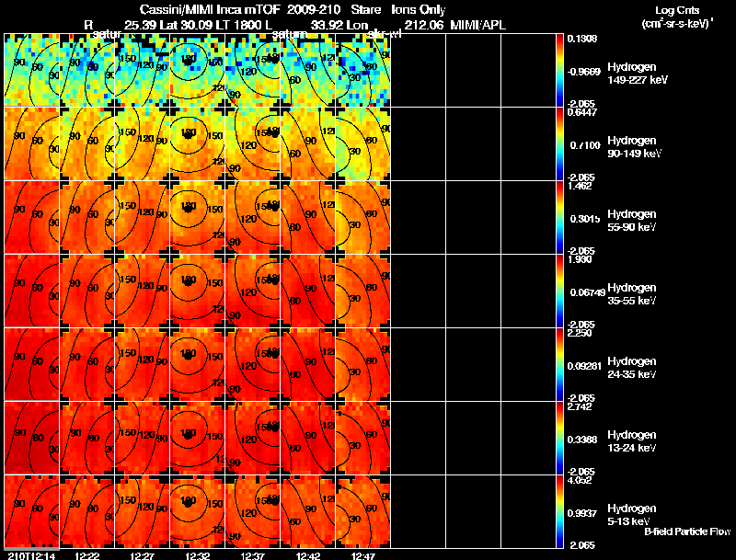Click the color bar for Hydrogen 13-24 keV

pos(559,438)
